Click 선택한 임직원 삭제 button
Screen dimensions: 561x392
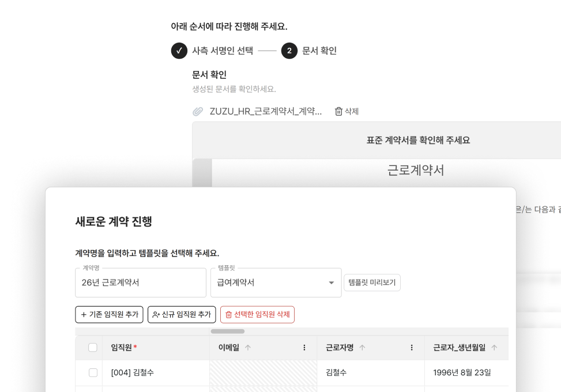point(257,314)
